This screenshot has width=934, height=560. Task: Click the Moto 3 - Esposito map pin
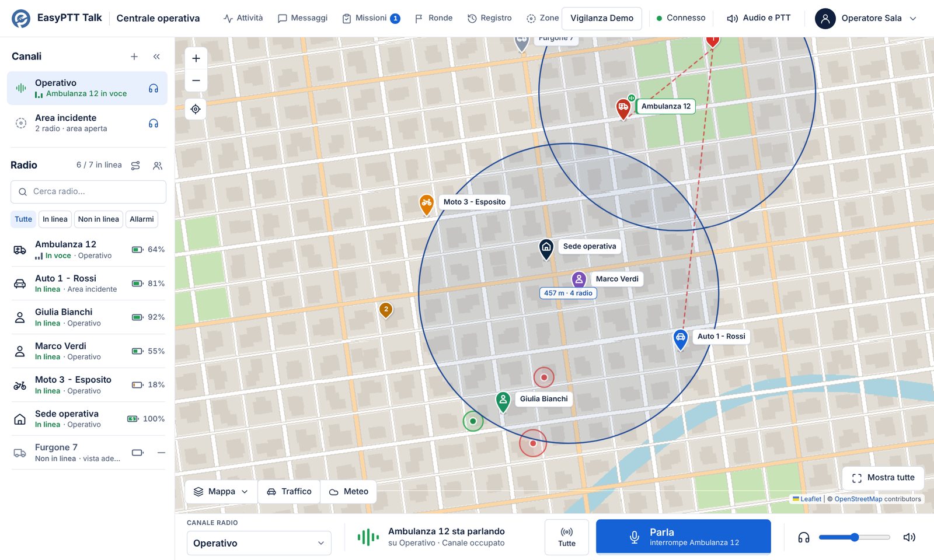pyautogui.click(x=427, y=204)
